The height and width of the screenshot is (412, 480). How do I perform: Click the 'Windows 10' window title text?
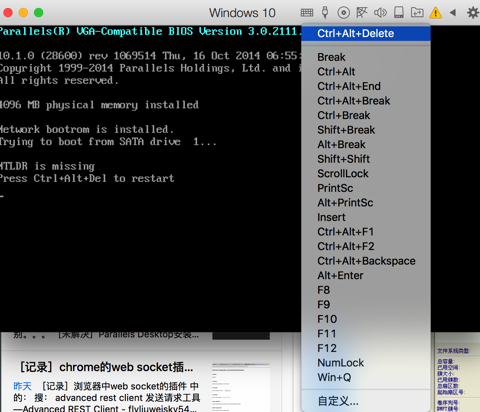click(242, 13)
